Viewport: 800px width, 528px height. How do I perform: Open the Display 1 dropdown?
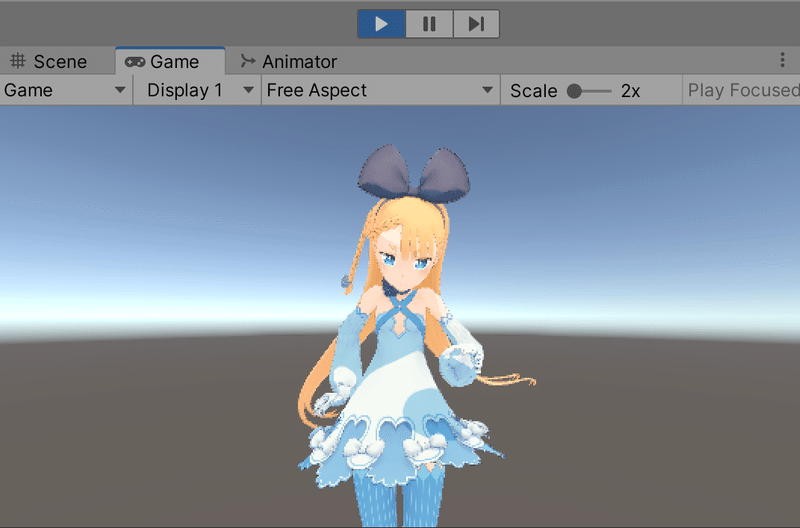[197, 90]
